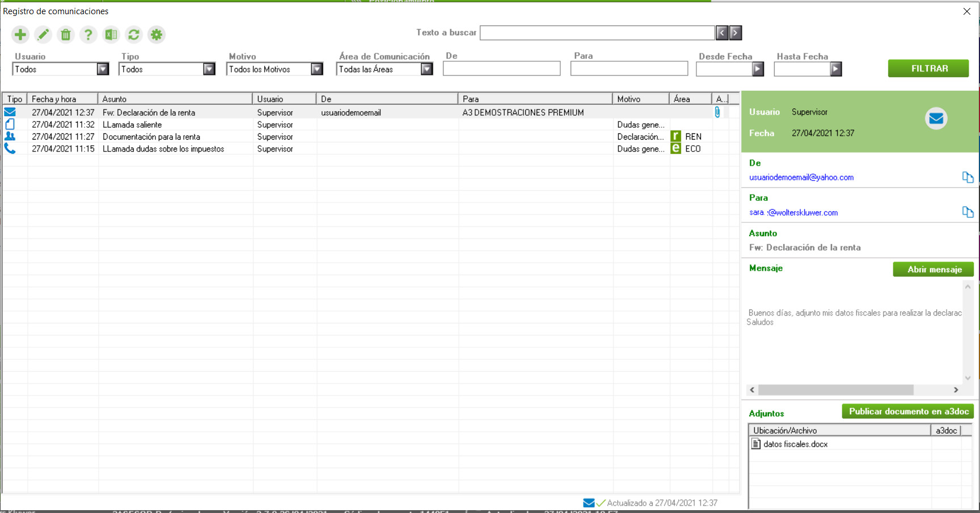Click Publicar documento en a3doc

(x=908, y=411)
